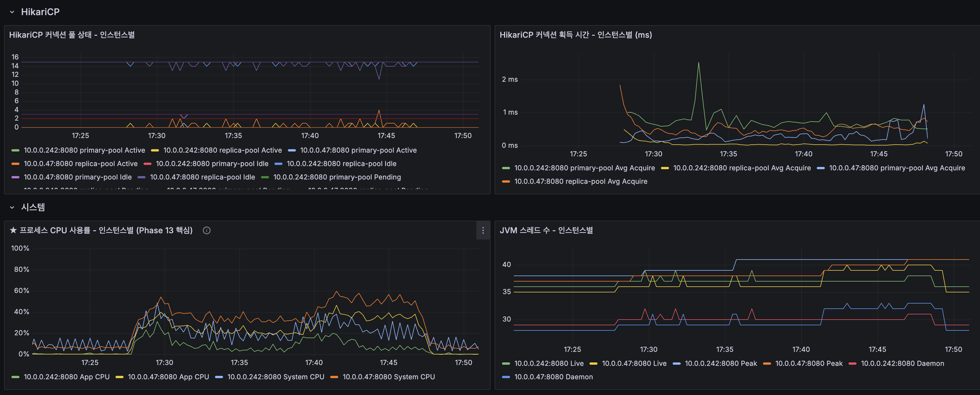The width and height of the screenshot is (980, 395).
Task: Click purple swatch of 10.0.0.47:8080 primary-pool Idle
Action: point(15,177)
